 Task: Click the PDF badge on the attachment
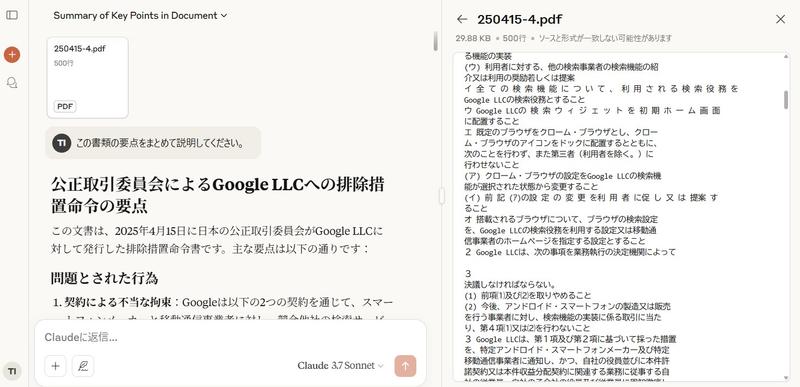(x=65, y=107)
